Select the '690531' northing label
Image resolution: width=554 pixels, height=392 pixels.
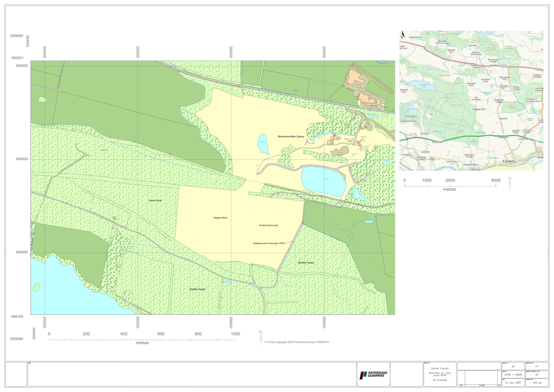(18, 58)
